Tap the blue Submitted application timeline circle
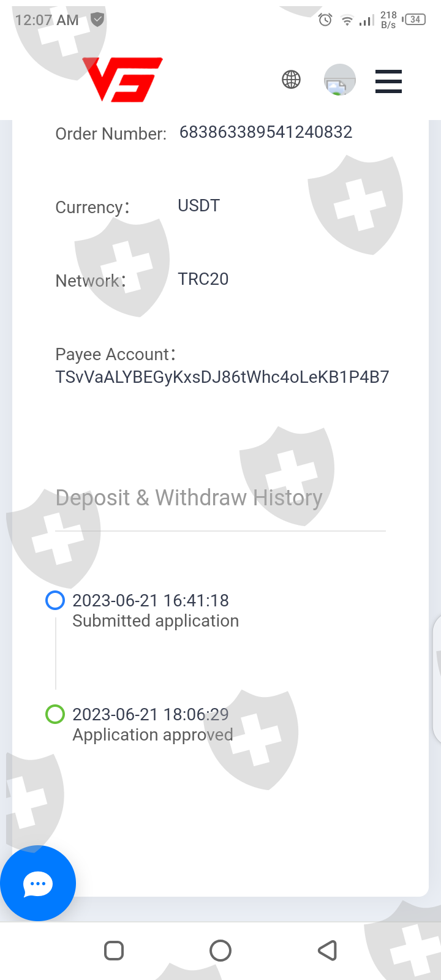The width and height of the screenshot is (441, 980). click(55, 600)
